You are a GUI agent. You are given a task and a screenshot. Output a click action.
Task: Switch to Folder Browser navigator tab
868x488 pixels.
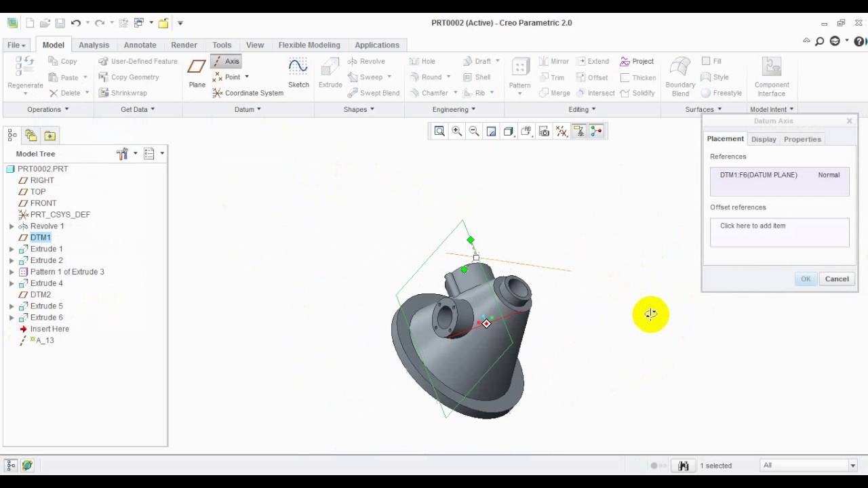pos(31,136)
